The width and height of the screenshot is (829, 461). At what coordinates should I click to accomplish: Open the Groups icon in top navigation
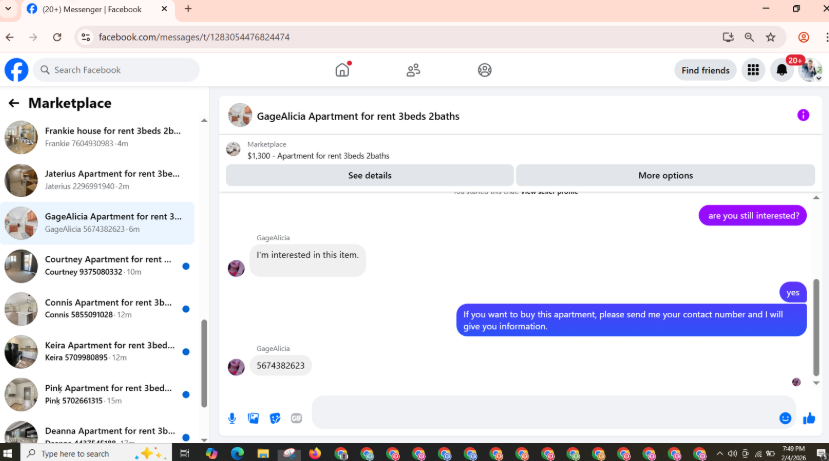484,70
